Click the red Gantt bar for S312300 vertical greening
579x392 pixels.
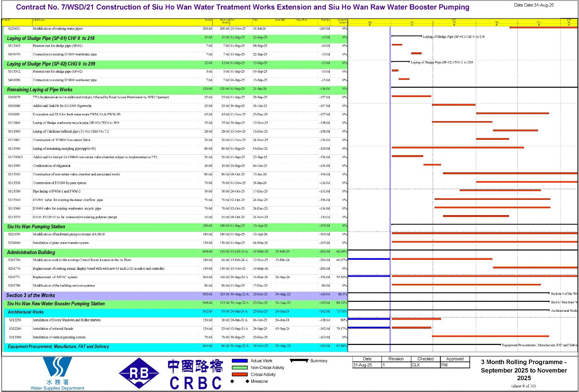490,336
